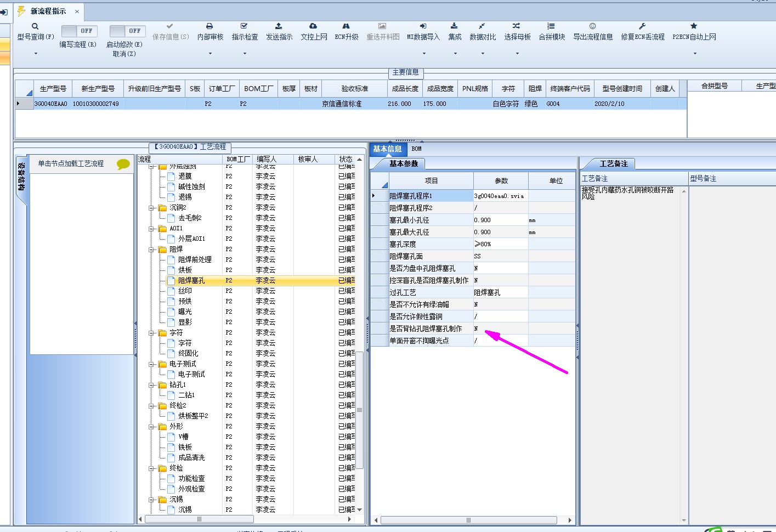Switch to the 基本信息 tab
The height and width of the screenshot is (532, 776).
pyautogui.click(x=387, y=149)
